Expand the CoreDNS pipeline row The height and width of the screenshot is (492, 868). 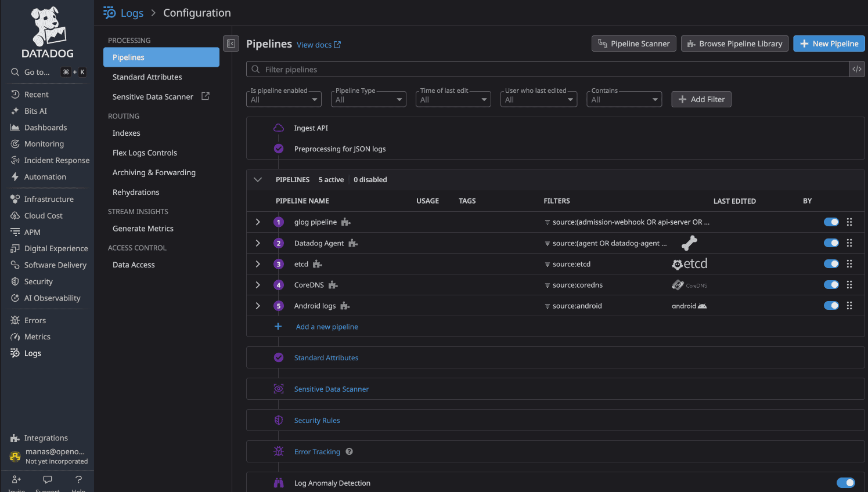258,284
